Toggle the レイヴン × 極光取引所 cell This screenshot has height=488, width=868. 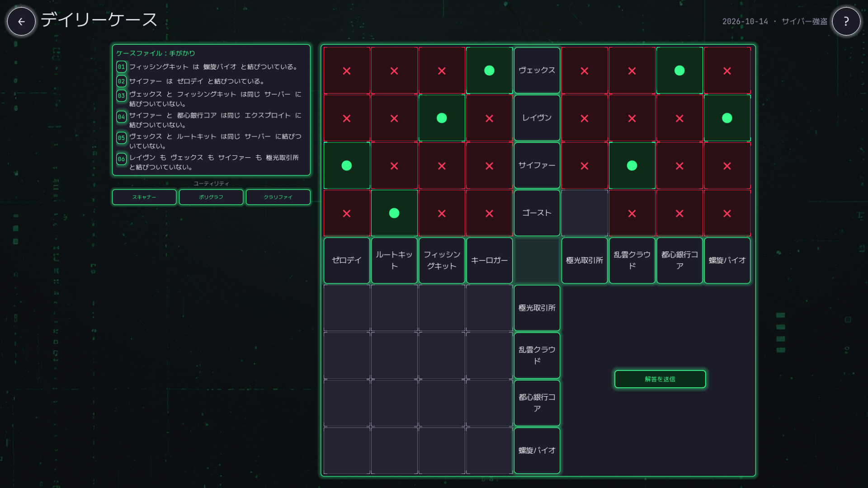click(x=585, y=118)
